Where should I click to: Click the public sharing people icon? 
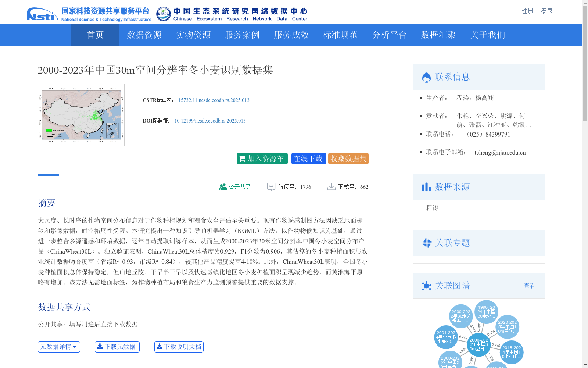coord(223,187)
